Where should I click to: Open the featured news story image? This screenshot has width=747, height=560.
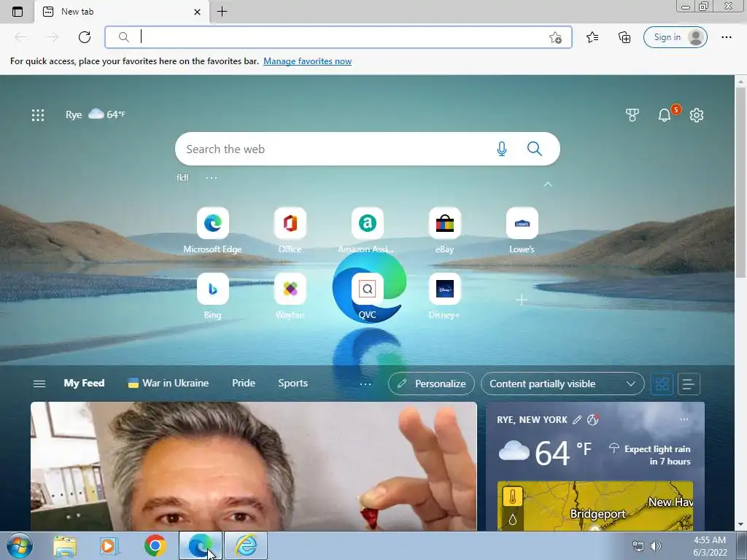[x=253, y=466]
